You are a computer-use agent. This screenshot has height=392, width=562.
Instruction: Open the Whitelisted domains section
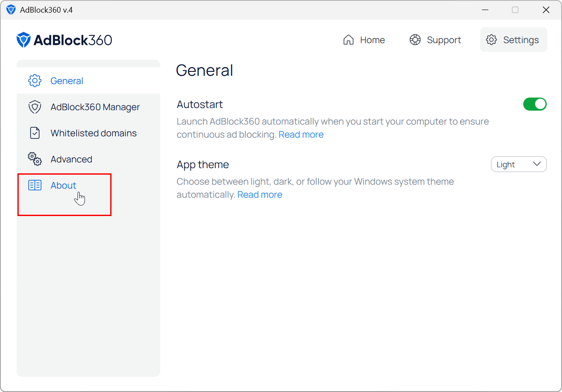coord(88,133)
